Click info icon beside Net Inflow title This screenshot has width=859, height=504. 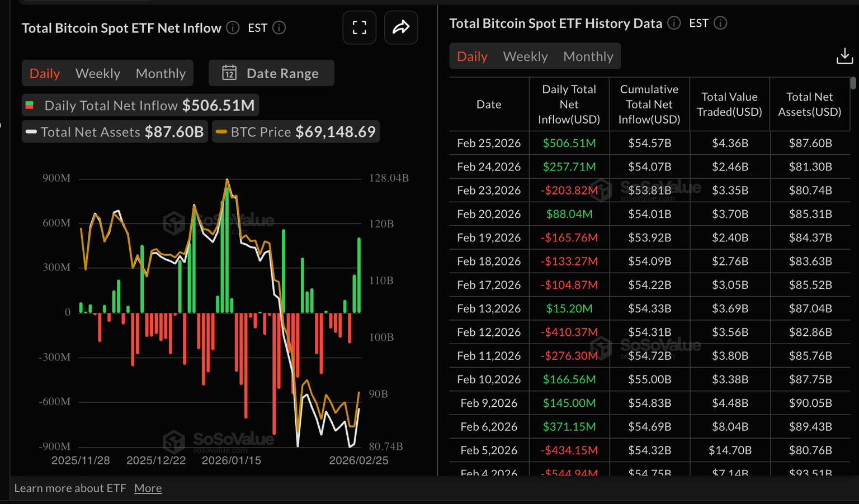233,27
